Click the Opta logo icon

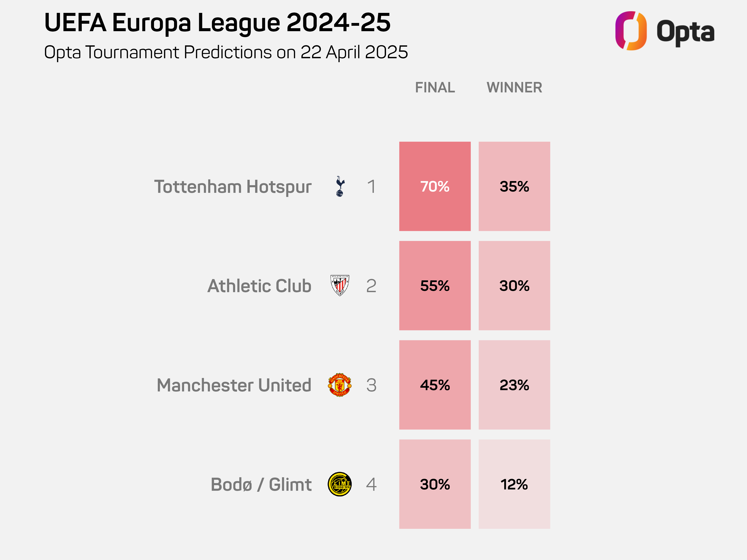[x=630, y=31]
